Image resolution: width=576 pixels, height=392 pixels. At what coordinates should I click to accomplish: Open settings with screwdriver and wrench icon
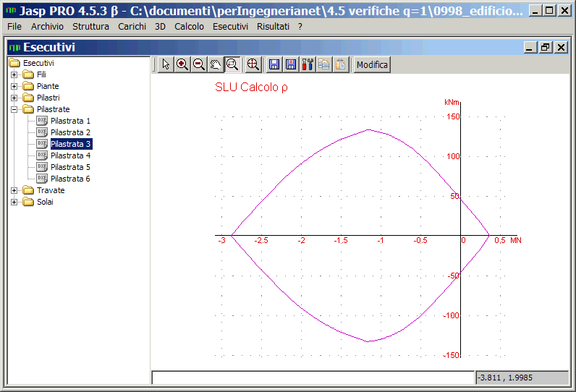[308, 64]
